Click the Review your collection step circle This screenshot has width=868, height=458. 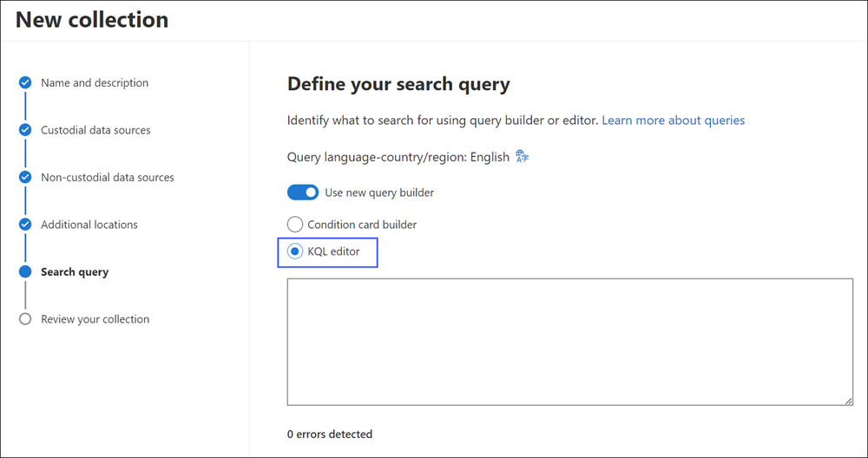pyautogui.click(x=25, y=319)
